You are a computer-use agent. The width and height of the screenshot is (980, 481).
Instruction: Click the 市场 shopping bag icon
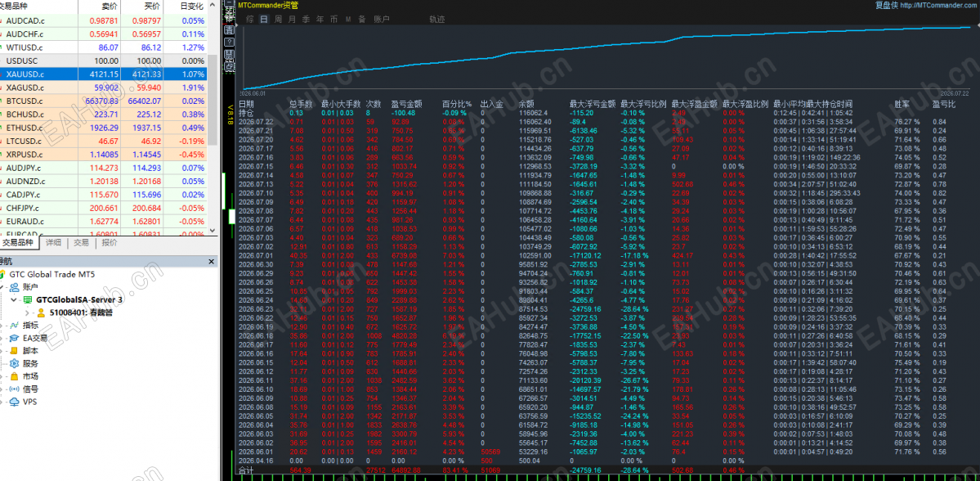[14, 376]
